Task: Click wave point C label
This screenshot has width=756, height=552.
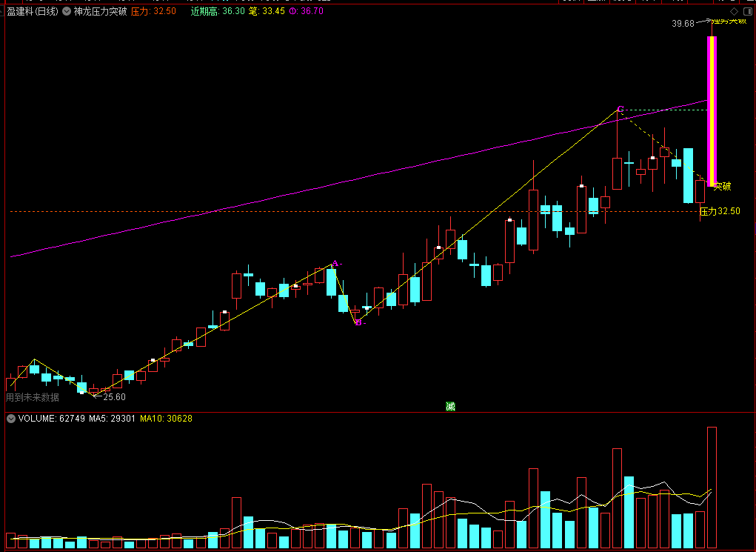Action: tap(620, 109)
